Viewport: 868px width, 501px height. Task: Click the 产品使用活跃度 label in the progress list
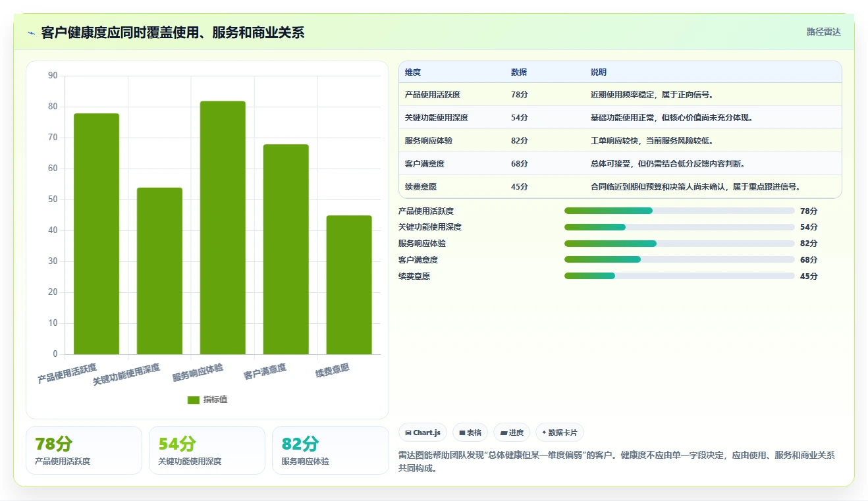coord(426,211)
